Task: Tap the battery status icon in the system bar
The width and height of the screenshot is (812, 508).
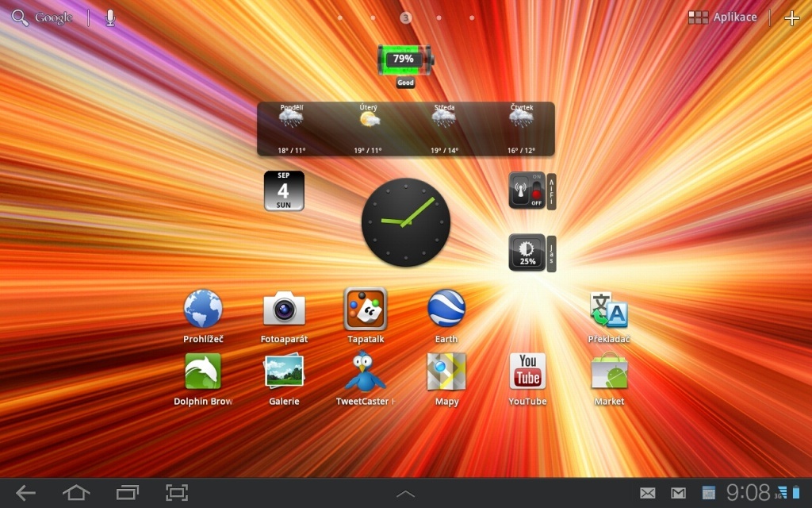Action: click(x=796, y=492)
